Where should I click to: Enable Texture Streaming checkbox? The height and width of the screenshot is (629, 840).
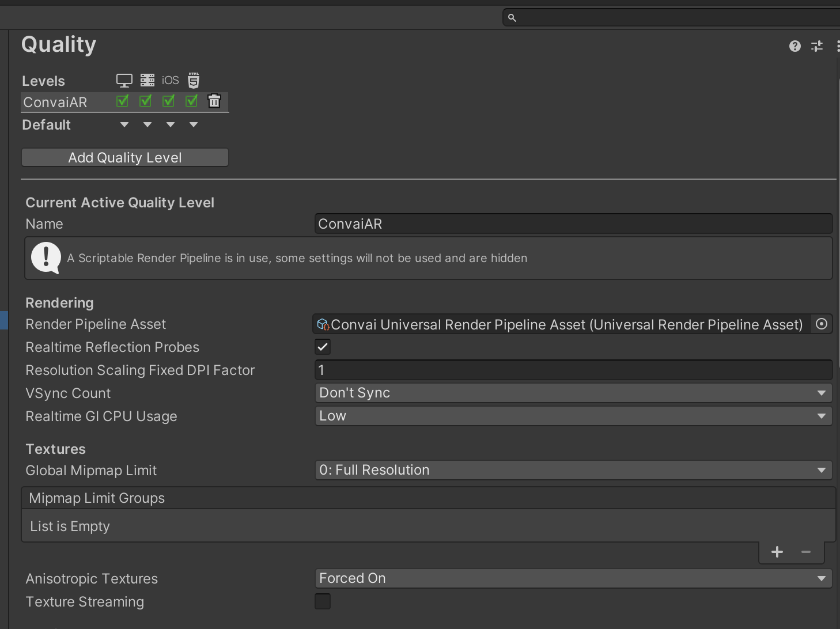tap(323, 601)
